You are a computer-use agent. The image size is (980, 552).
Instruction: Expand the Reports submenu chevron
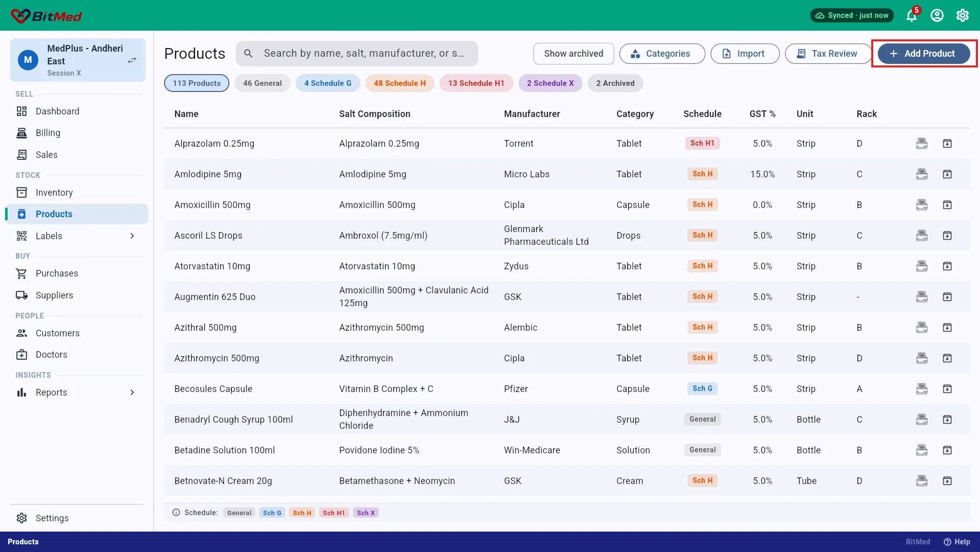[x=132, y=393]
